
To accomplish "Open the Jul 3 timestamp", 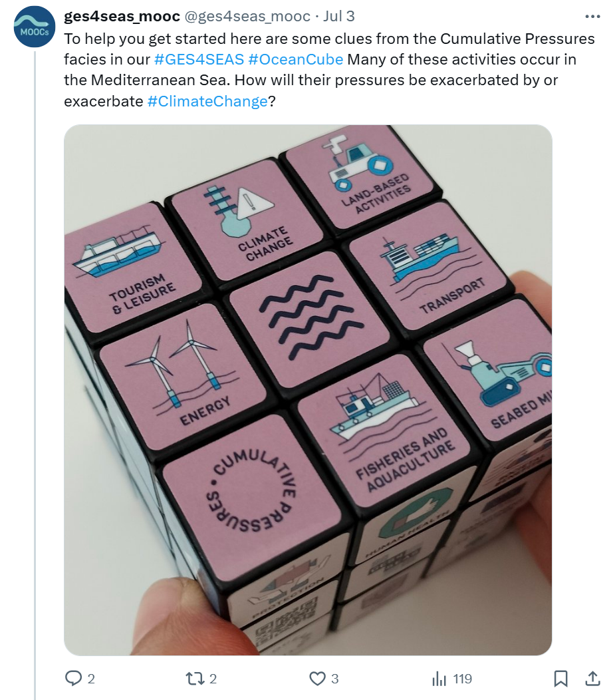I will [338, 16].
